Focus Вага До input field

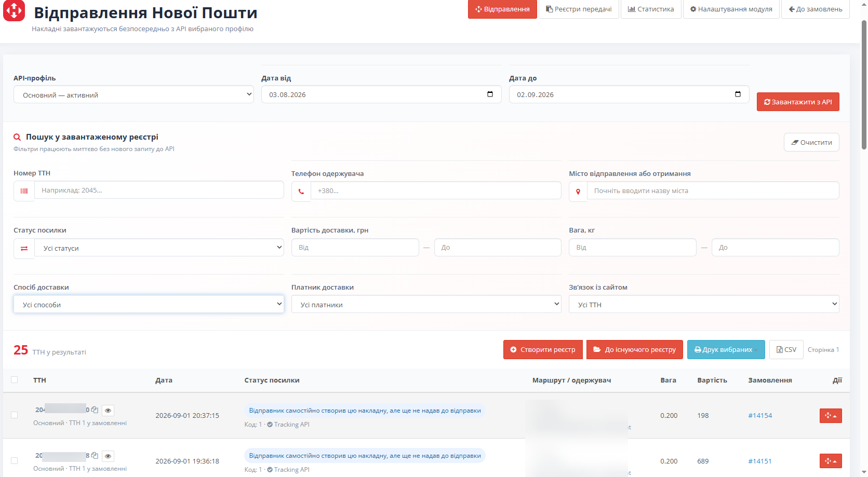(776, 248)
